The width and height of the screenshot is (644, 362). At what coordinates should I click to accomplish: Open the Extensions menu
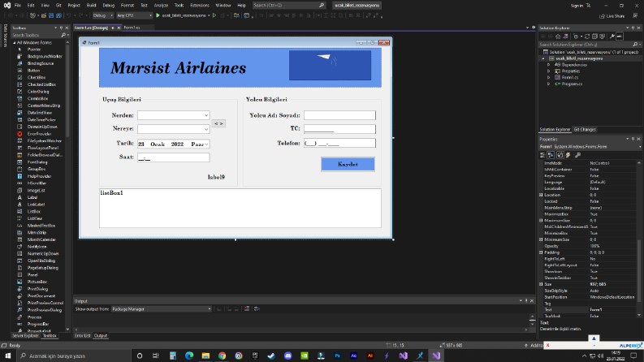tap(200, 6)
